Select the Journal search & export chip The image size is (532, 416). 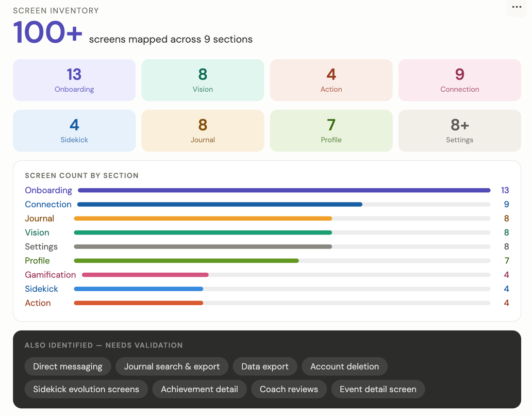[172, 367]
